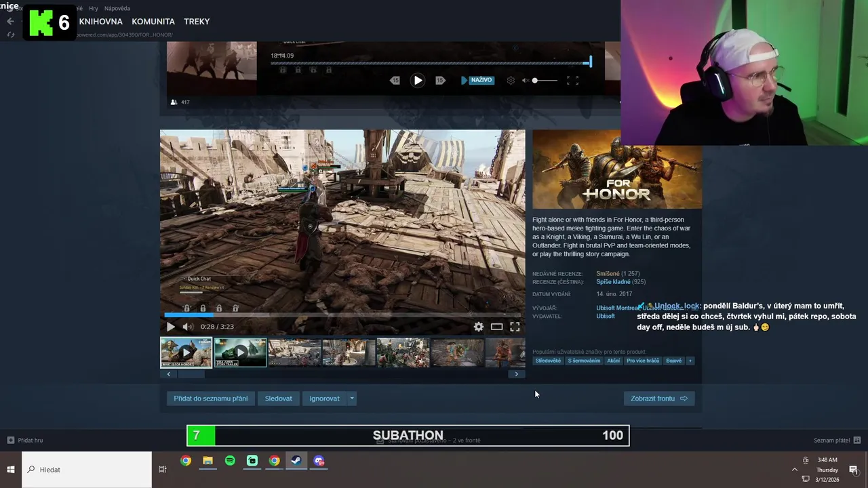Expand trailer to fullscreen
The height and width of the screenshot is (488, 868).
pos(515,327)
